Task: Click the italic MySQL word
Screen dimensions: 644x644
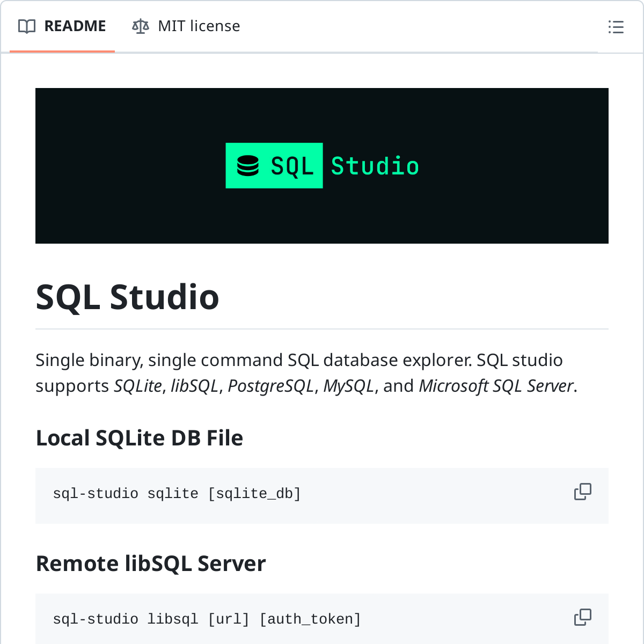Action: click(348, 386)
